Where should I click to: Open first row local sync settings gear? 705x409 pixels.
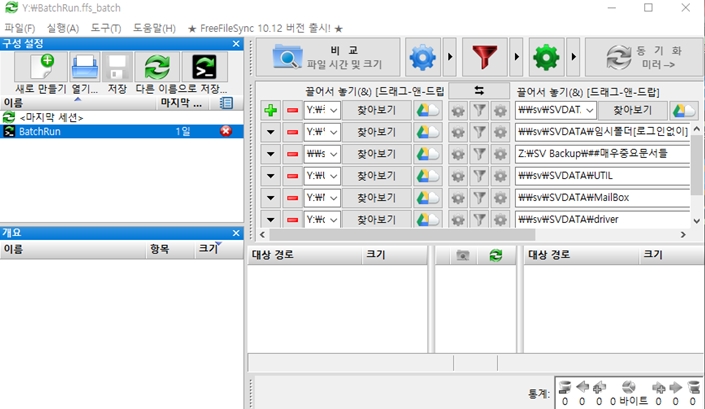coord(500,110)
